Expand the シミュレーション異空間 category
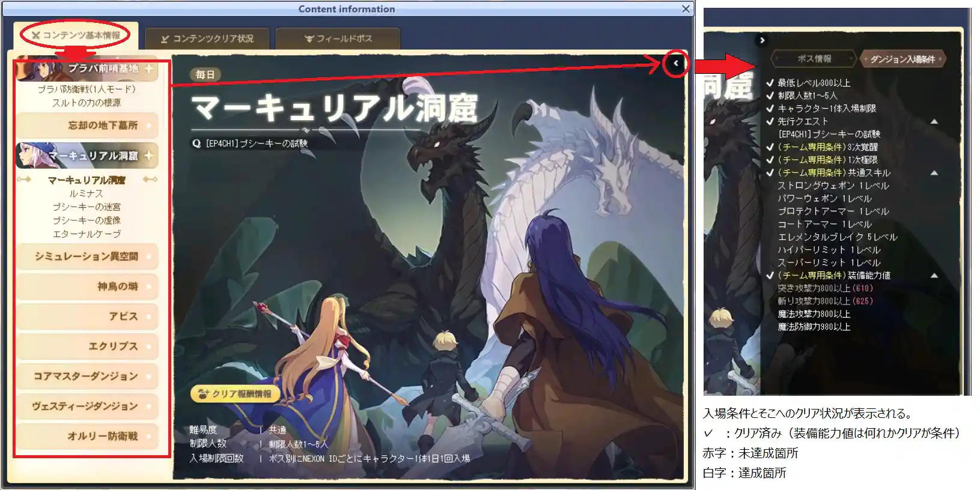Viewport: 980px width, 490px height. pyautogui.click(x=87, y=256)
